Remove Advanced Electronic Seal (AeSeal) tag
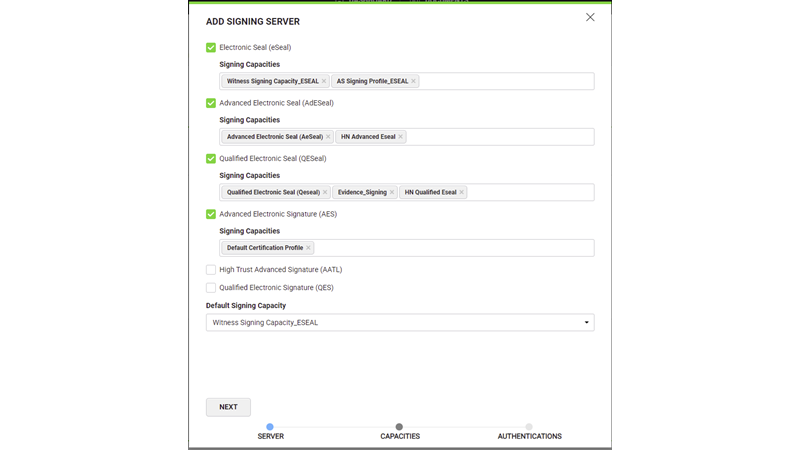Screen dimensions: 800x450 (x=328, y=137)
